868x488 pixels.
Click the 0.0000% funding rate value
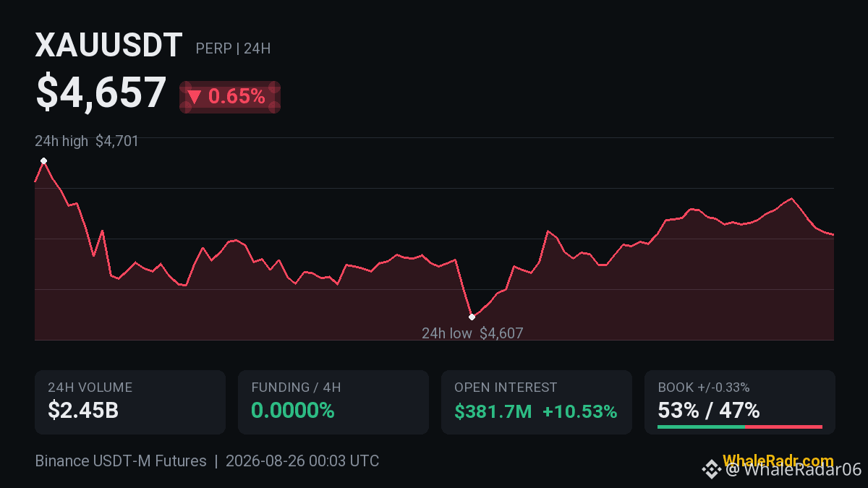pos(293,411)
